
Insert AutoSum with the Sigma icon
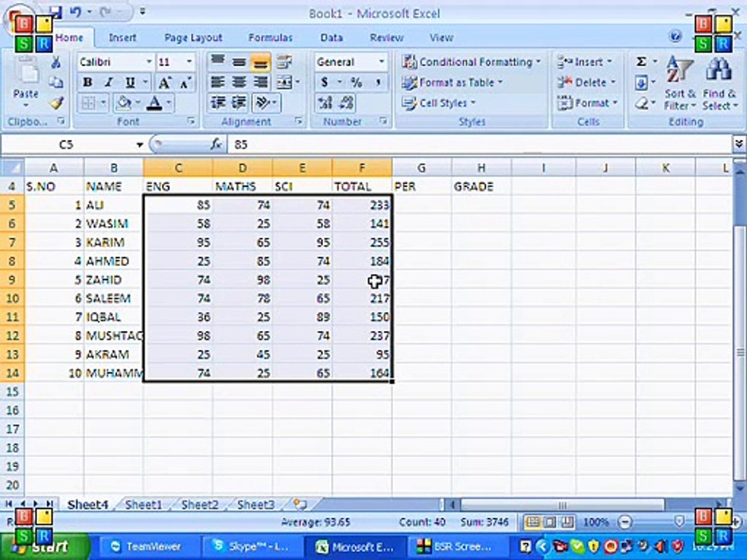pyautogui.click(x=641, y=62)
